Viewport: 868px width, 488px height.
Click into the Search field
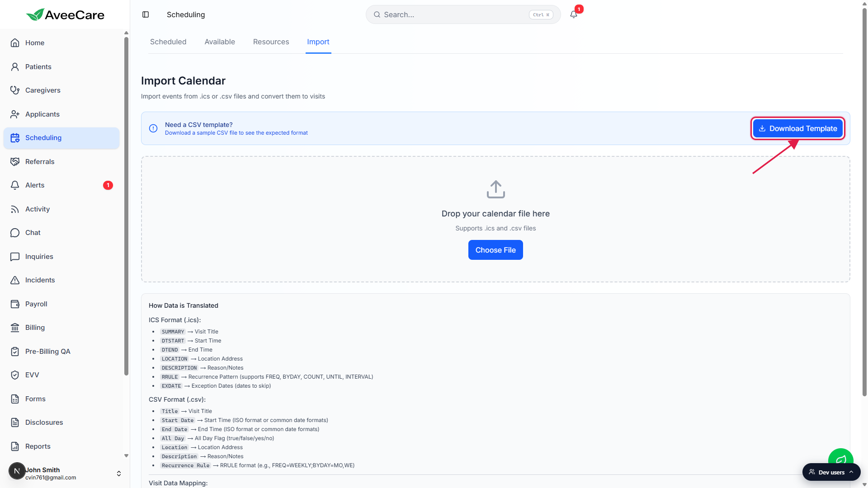463,14
